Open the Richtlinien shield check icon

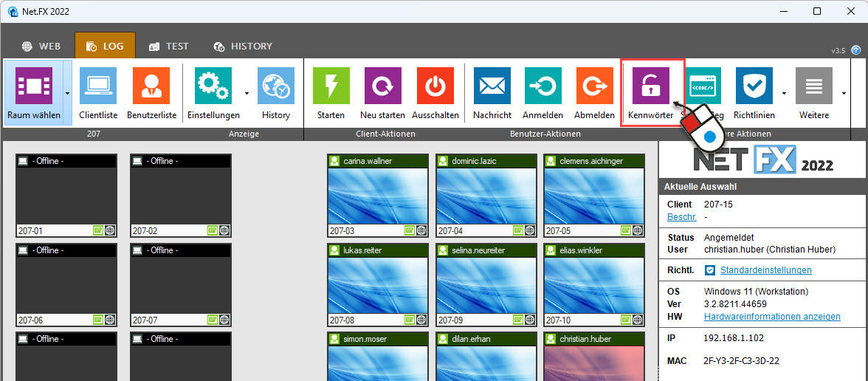tap(754, 86)
